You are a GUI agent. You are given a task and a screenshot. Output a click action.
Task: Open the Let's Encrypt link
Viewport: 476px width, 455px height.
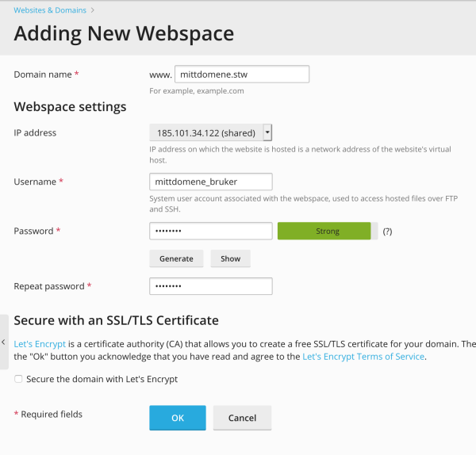point(40,344)
